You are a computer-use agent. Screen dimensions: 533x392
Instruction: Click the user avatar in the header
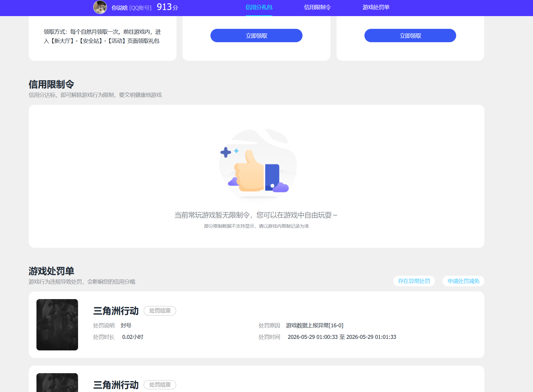click(x=100, y=7)
